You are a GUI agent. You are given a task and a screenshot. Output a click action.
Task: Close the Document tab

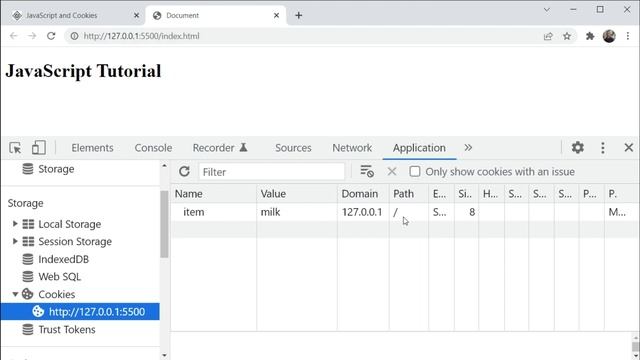pos(276,16)
